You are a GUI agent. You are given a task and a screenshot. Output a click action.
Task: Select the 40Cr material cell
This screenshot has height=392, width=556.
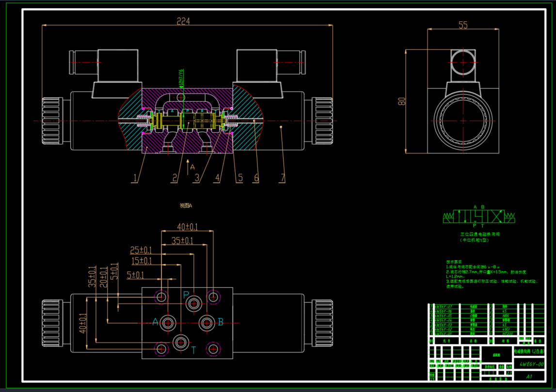tap(507, 329)
